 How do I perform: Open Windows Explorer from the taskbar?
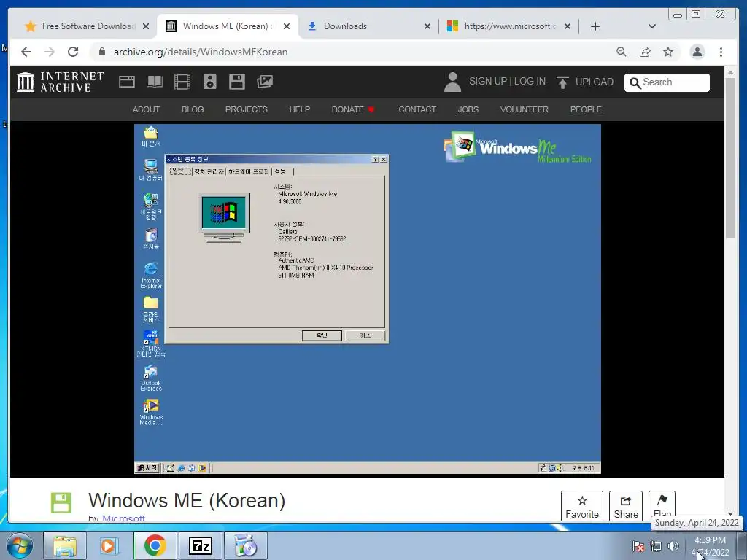click(65, 545)
